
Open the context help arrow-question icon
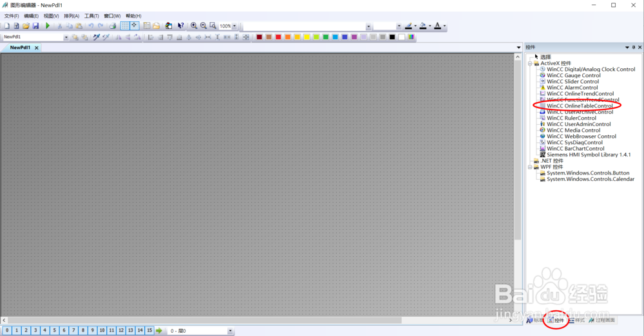pyautogui.click(x=180, y=26)
